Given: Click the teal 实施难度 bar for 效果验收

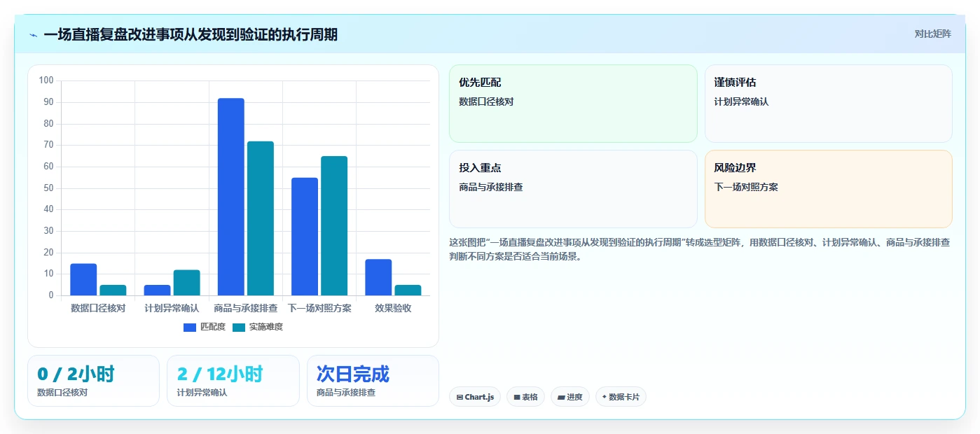Looking at the screenshot, I should pos(408,290).
